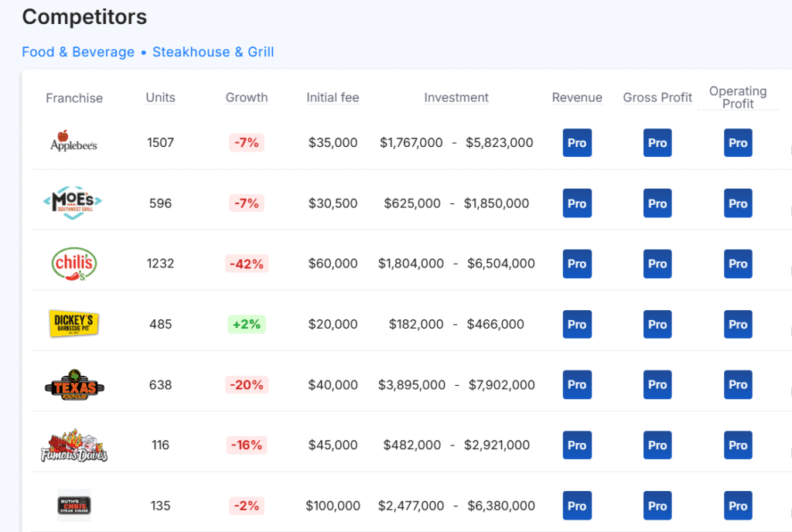
Task: Click the +2% growth badge for Dickey's
Action: click(x=247, y=324)
